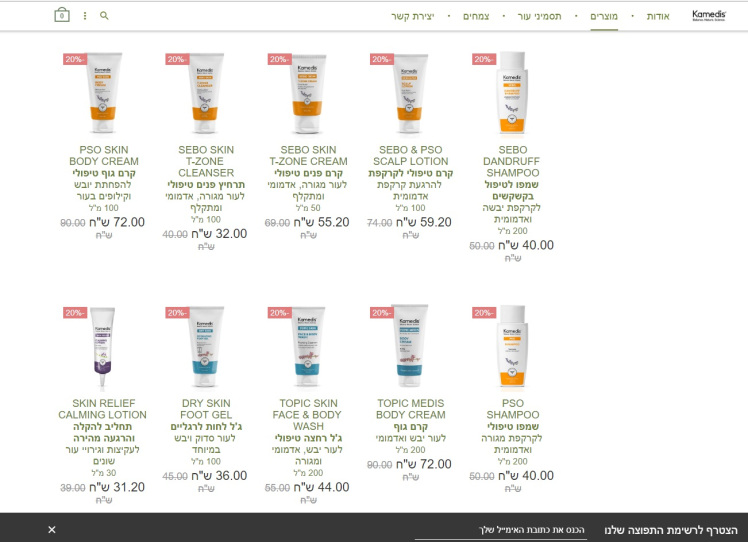748x542 pixels.
Task: Click the Sebo Skin T-Zone Cleanser title
Action: (206, 161)
